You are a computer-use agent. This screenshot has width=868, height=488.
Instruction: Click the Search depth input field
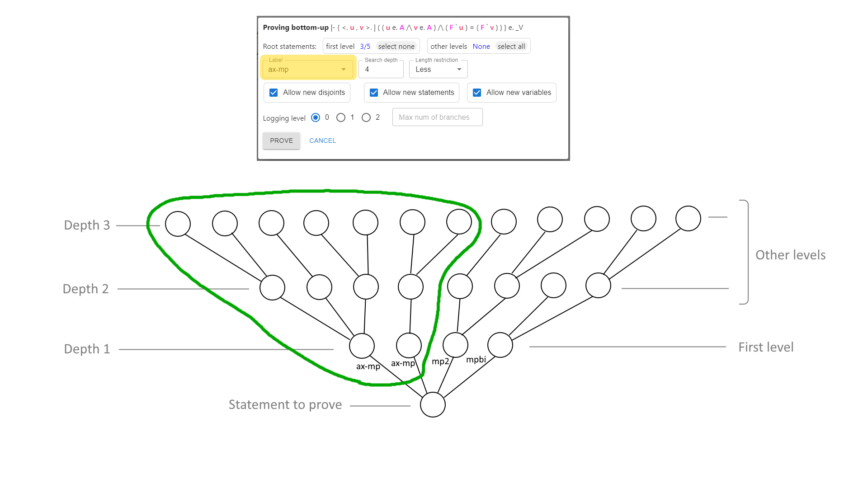point(381,69)
